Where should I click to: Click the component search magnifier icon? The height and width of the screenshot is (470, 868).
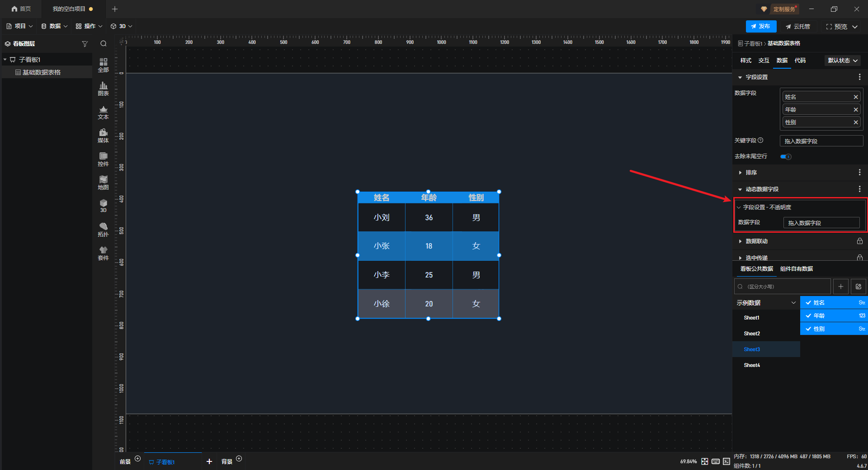(x=104, y=44)
